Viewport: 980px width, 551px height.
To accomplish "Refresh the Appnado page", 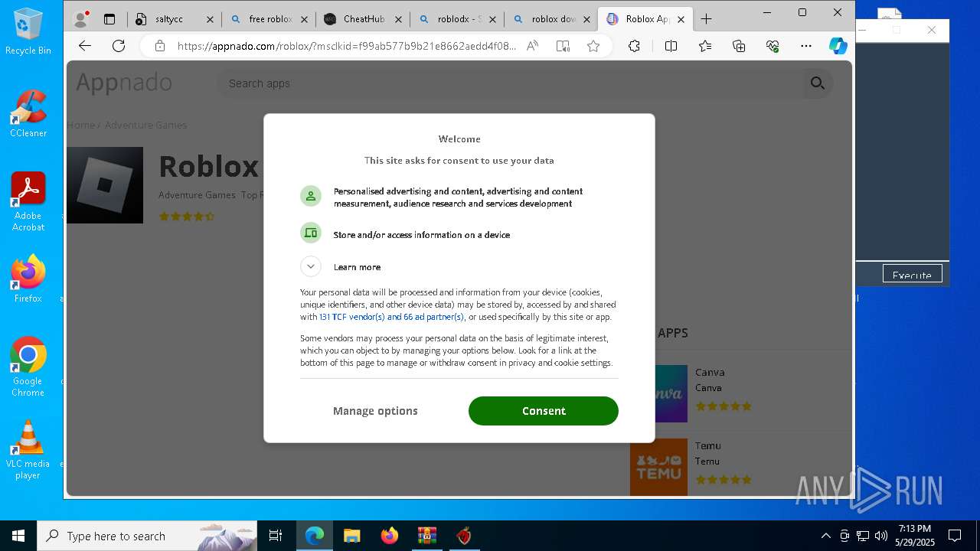I will coord(119,46).
